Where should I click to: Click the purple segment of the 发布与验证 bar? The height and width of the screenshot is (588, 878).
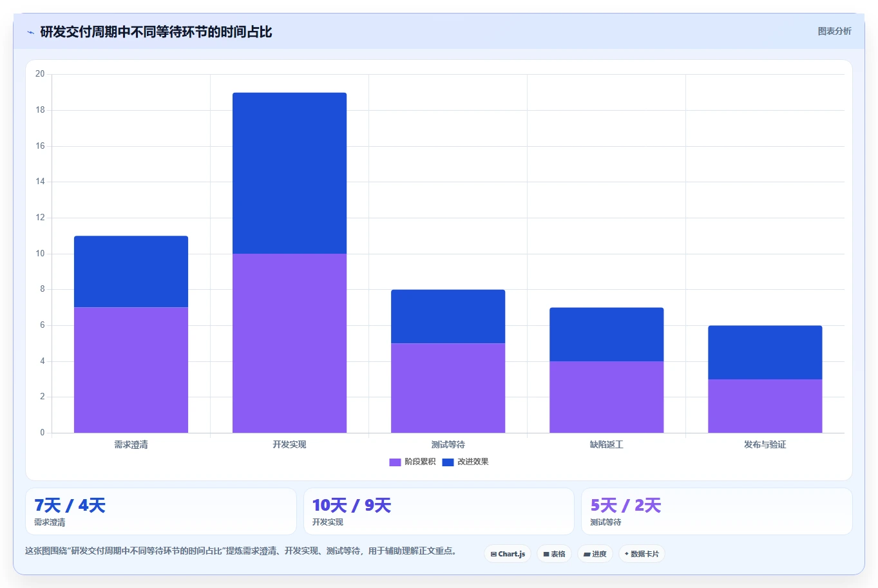coord(765,406)
